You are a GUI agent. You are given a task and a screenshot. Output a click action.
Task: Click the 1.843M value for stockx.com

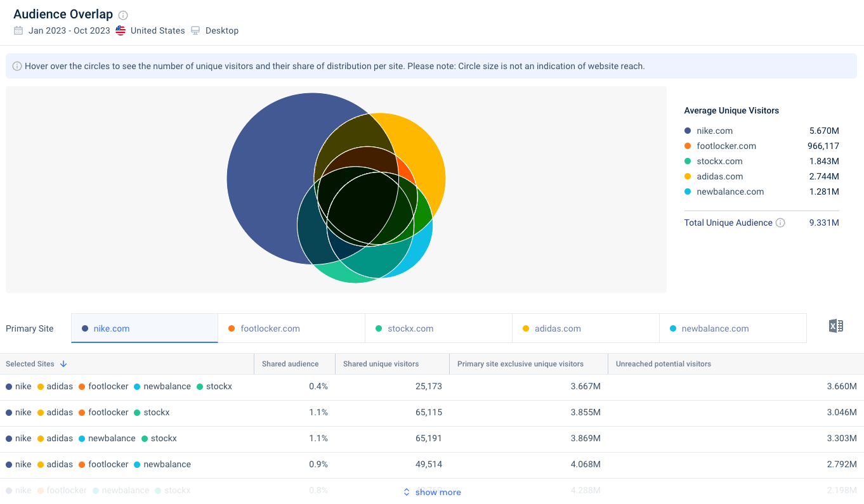pos(824,161)
